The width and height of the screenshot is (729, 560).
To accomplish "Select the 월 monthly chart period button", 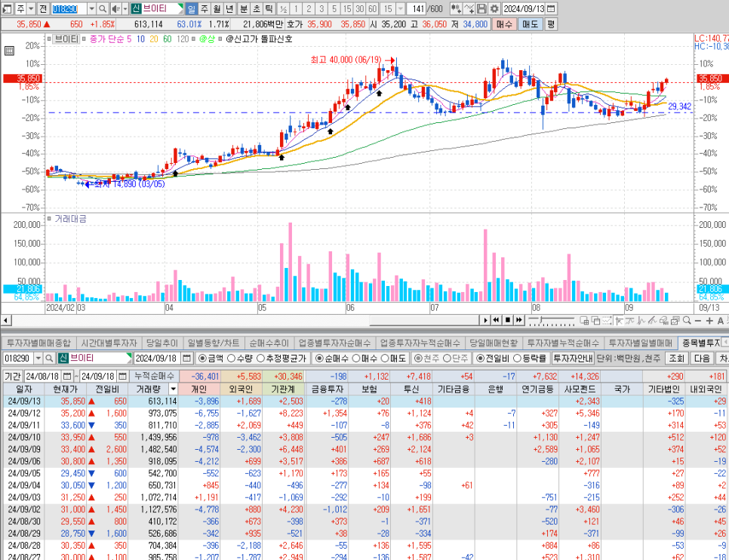I will pos(217,9).
